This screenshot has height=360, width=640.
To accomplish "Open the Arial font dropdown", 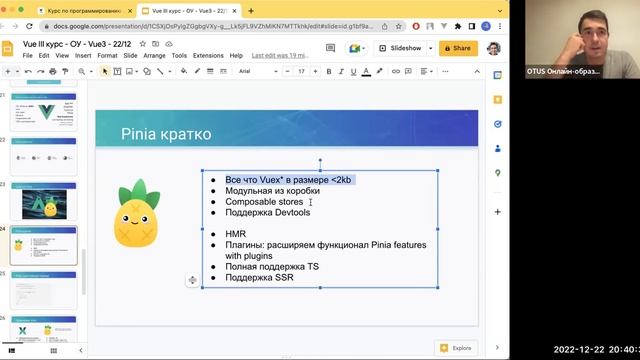I will (x=258, y=71).
